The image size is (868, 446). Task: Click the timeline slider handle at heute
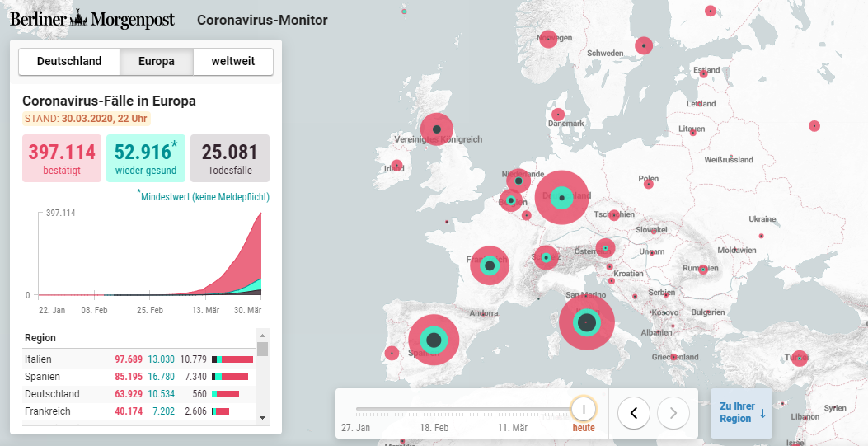[x=584, y=408]
